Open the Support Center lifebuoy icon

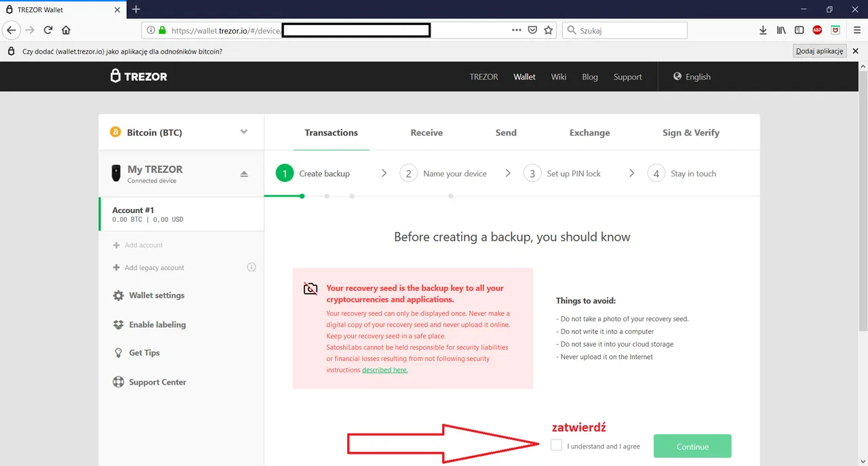coord(119,382)
